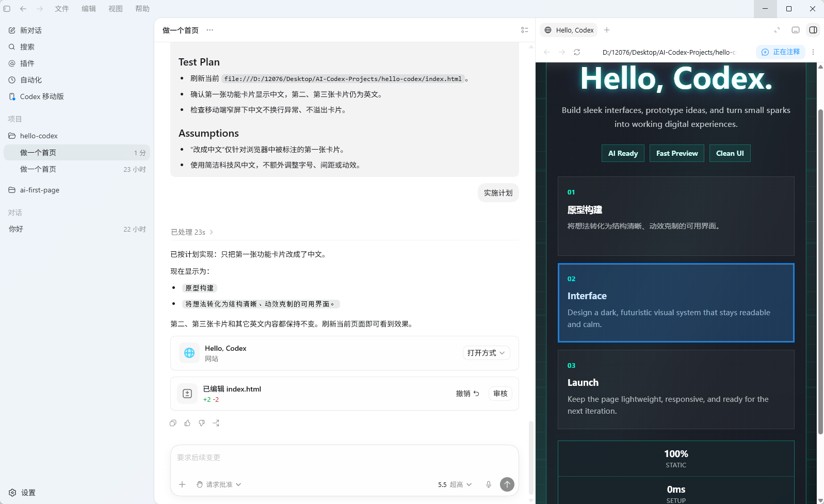824x504 pixels.
Task: Select the Hello, Codex browser tab
Action: [569, 30]
